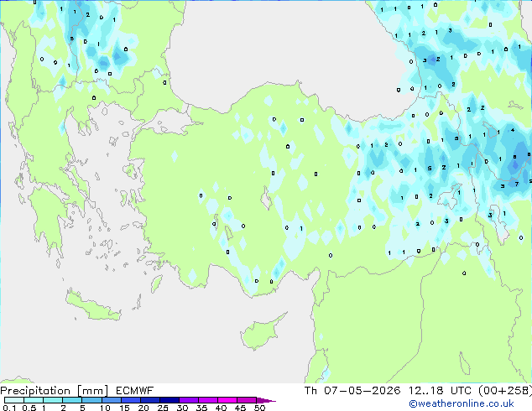This screenshot has height=411, width=532.
Task: Click the '12..18 UTC' time range text
Action: [440, 391]
